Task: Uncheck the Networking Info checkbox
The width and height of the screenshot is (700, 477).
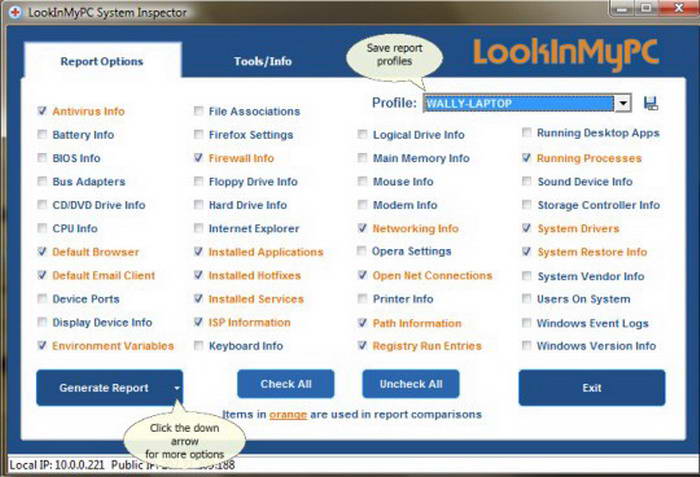Action: pyautogui.click(x=362, y=228)
